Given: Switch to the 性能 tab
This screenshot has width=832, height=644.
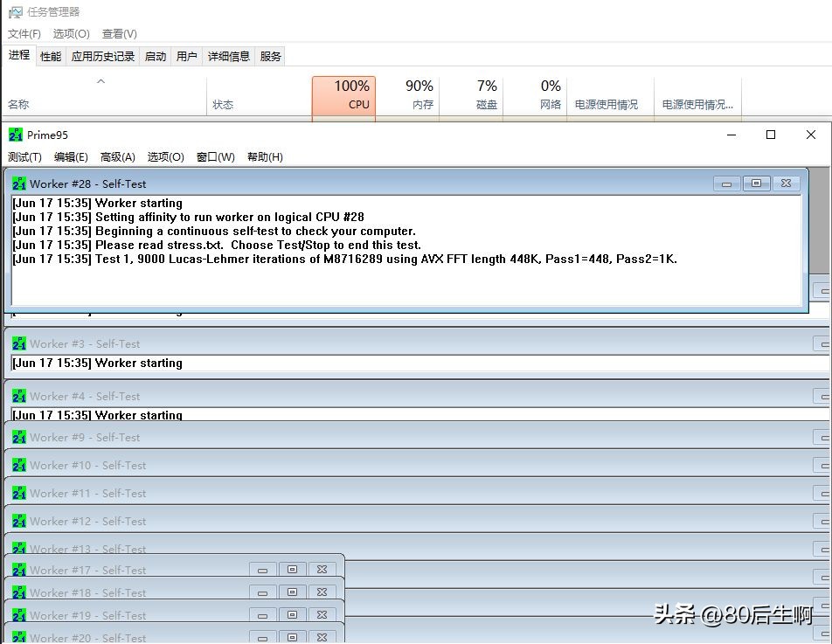Looking at the screenshot, I should 51,56.
